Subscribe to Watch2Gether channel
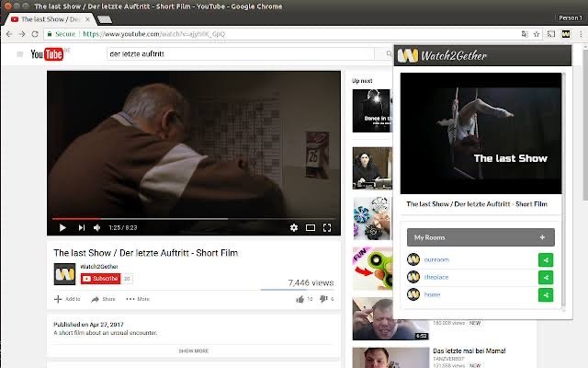This screenshot has width=588, height=368. tap(101, 279)
